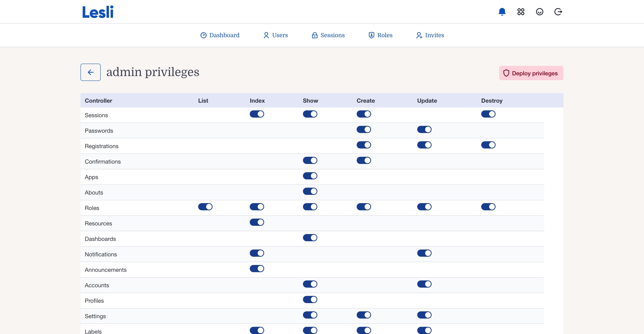Click the Dashboard gauge icon
Viewport: 644px width, 334px height.
(204, 35)
